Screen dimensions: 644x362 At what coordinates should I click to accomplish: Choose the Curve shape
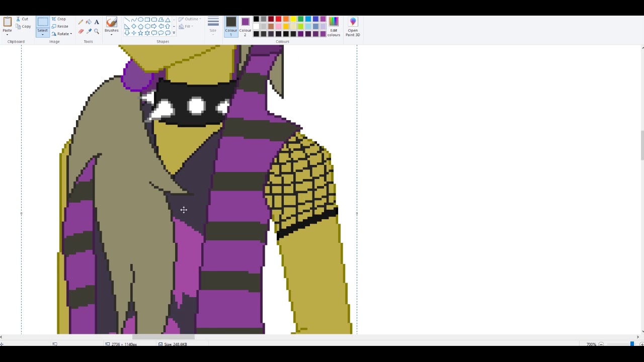(x=134, y=19)
